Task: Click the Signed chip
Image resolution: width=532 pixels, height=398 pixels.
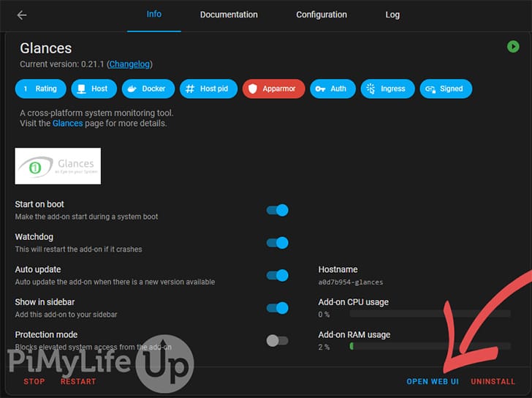Action: pyautogui.click(x=446, y=89)
